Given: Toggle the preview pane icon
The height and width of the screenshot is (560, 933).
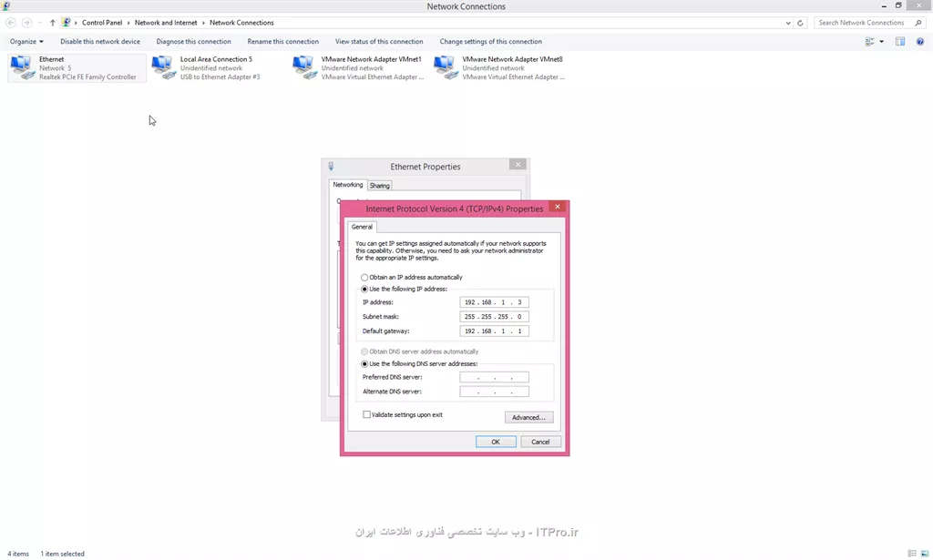Looking at the screenshot, I should [900, 41].
